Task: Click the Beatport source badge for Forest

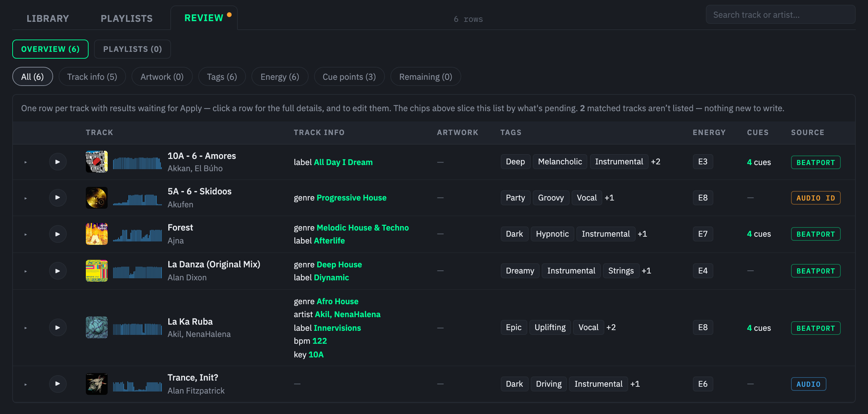Action: tap(816, 234)
